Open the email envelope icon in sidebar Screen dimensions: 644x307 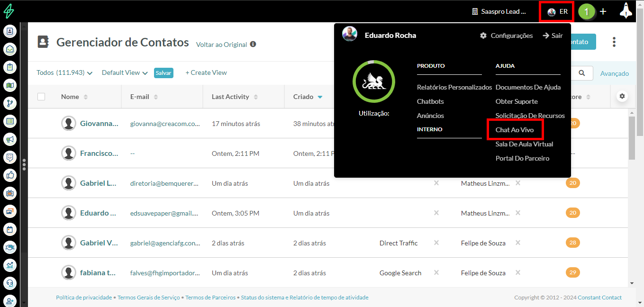point(10,49)
